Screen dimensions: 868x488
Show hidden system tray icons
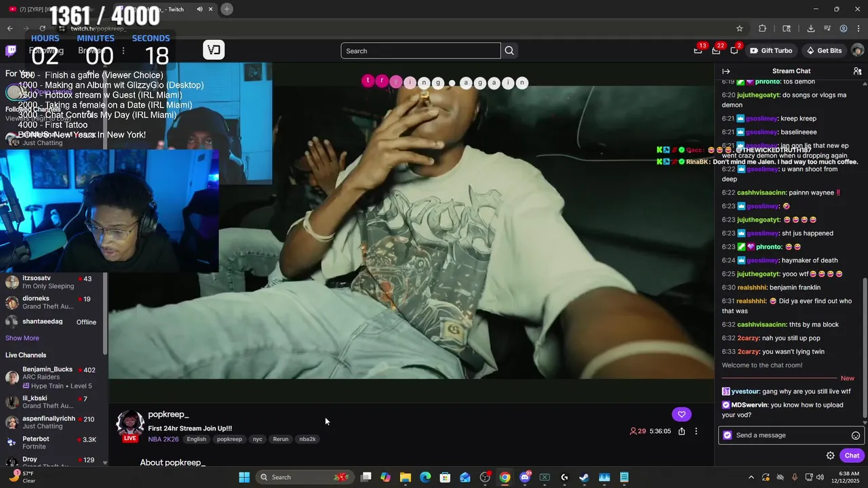751,477
